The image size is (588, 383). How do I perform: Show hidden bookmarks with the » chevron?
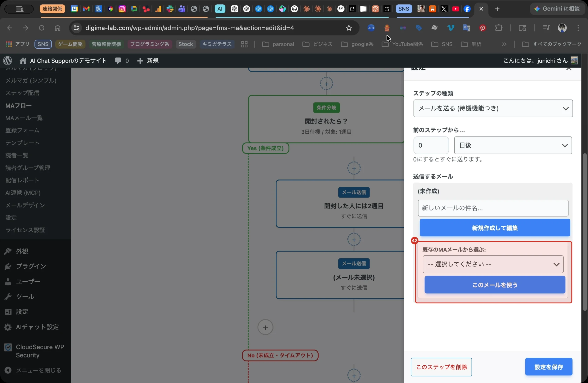(504, 45)
